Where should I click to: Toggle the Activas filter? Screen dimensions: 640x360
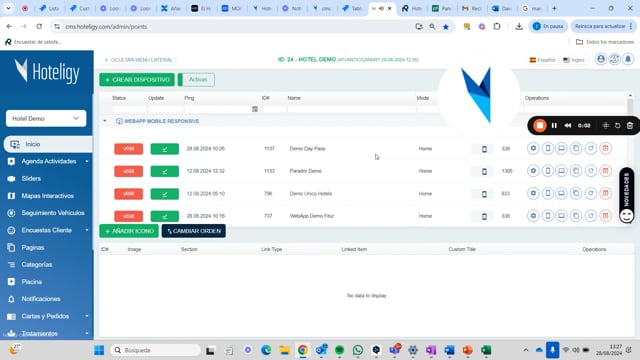196,80
